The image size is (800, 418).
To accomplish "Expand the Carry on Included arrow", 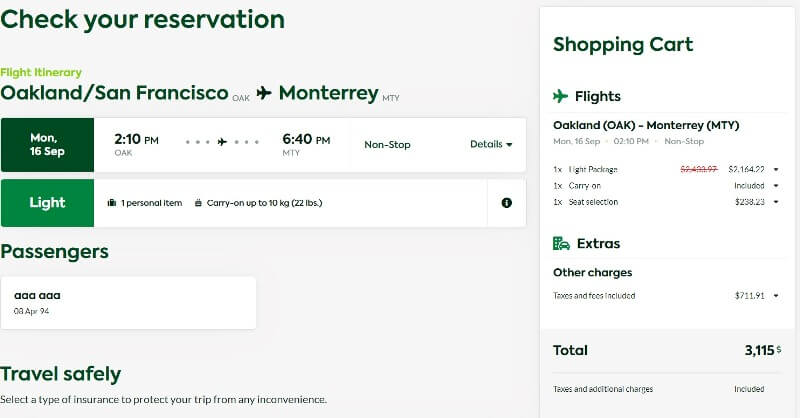I will 776,186.
